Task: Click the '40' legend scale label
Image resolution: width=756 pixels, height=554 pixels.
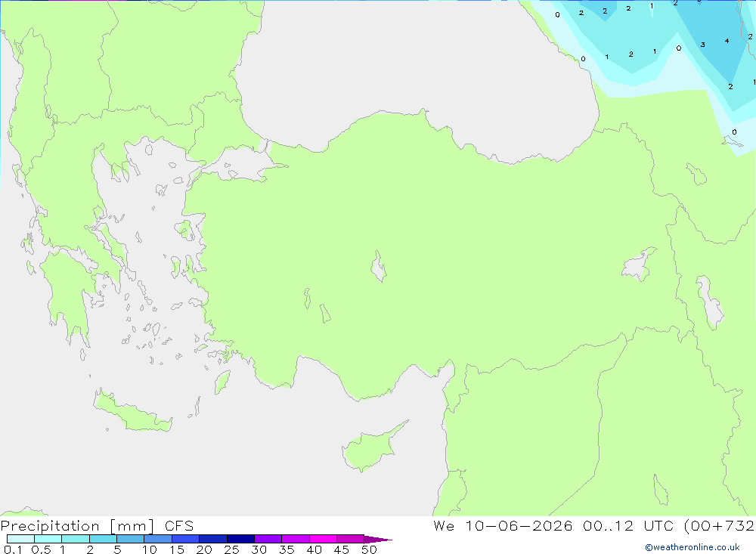Action: click(314, 549)
